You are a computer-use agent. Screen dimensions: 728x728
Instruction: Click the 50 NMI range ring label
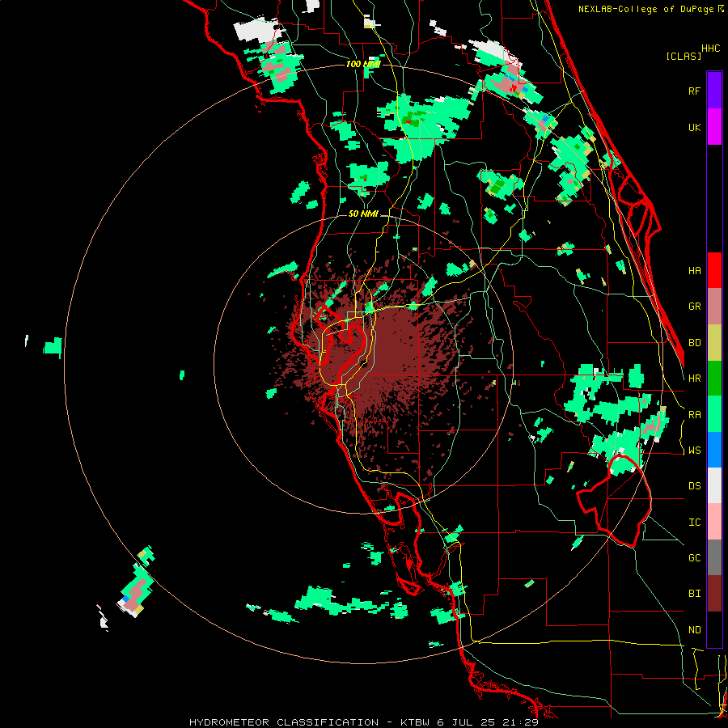[363, 214]
